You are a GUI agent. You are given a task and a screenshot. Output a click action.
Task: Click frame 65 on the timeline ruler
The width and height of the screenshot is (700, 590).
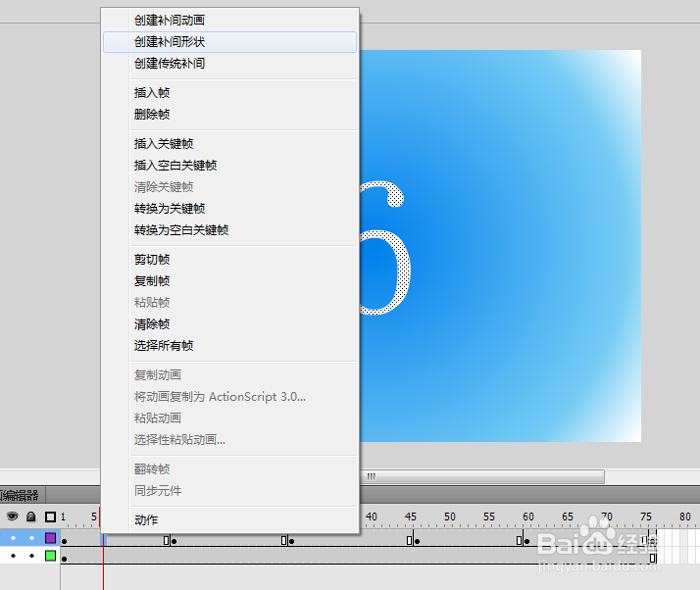[568, 516]
